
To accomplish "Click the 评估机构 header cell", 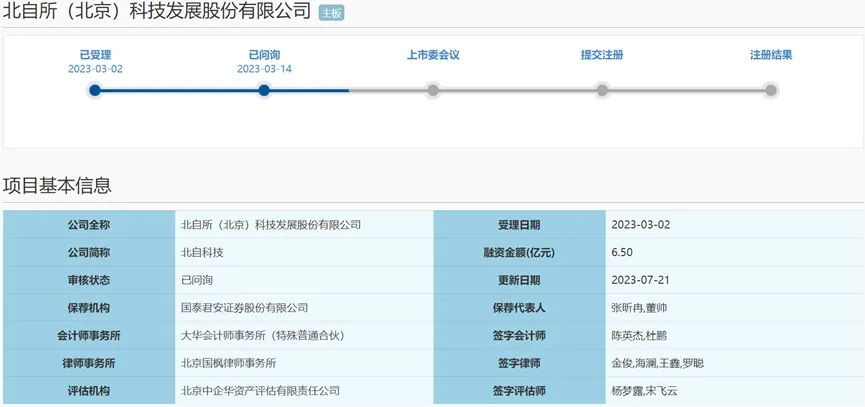I will (x=89, y=390).
